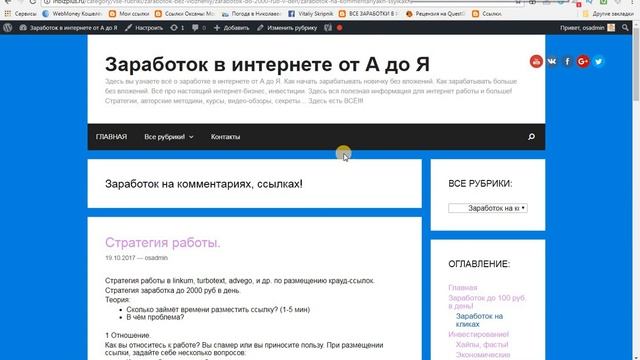Click the text 'В чём проблема?'
This screenshot has width=640, height=360.
(x=155, y=317)
